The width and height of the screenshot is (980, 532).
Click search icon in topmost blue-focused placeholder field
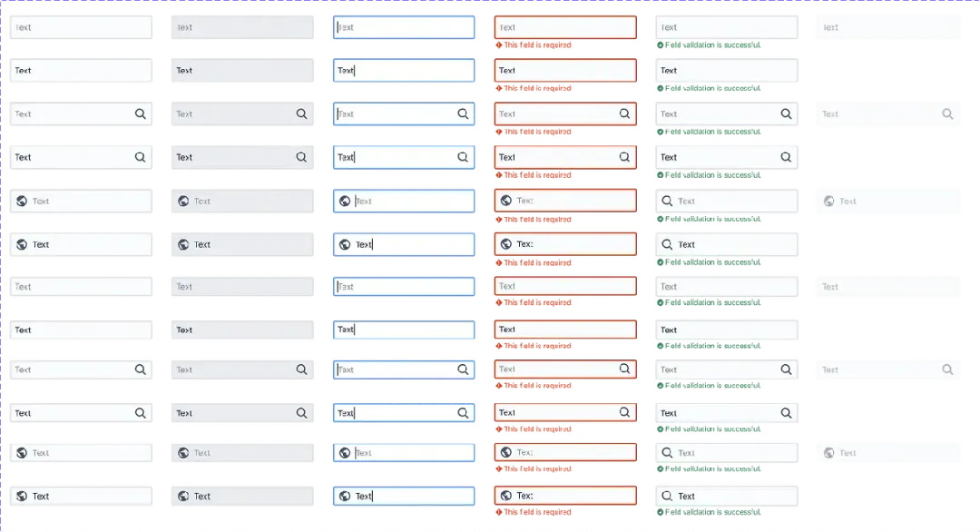click(x=463, y=113)
